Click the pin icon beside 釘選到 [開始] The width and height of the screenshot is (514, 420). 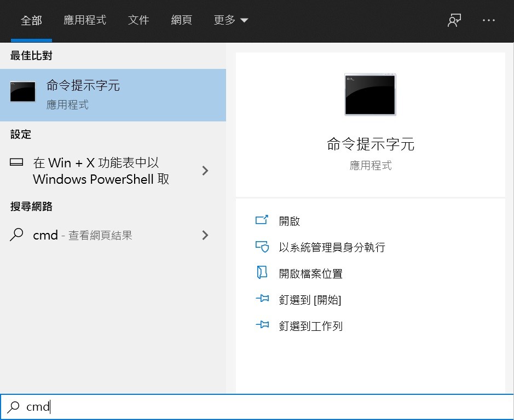(262, 299)
